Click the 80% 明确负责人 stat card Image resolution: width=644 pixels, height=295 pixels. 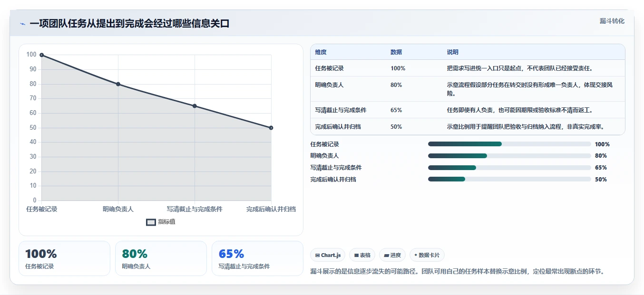(x=161, y=258)
